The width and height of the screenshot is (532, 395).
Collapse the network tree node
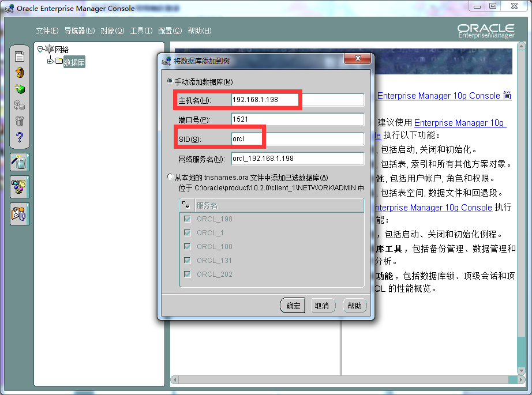click(40, 49)
